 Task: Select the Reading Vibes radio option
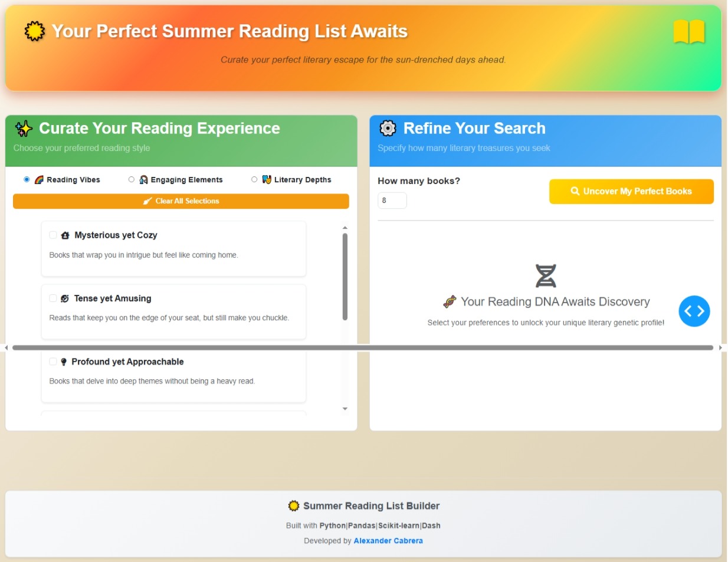click(27, 179)
